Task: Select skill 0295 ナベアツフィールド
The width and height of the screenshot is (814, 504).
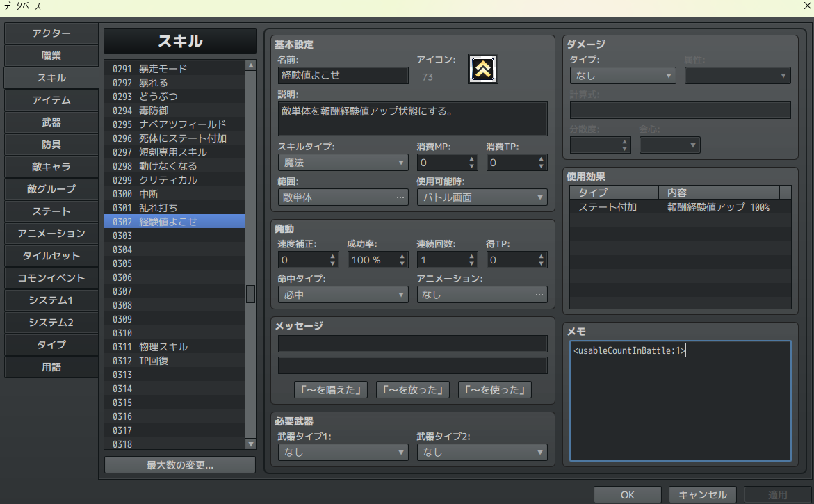Action: [x=174, y=124]
